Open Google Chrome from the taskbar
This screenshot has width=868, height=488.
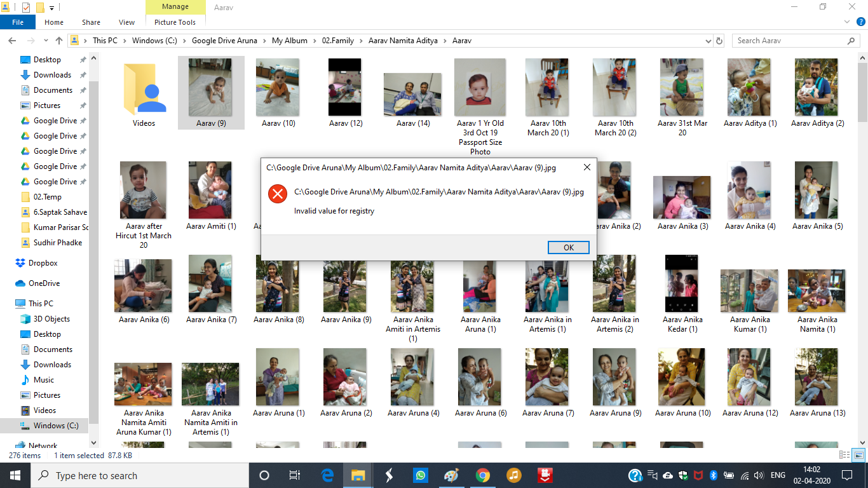483,475
